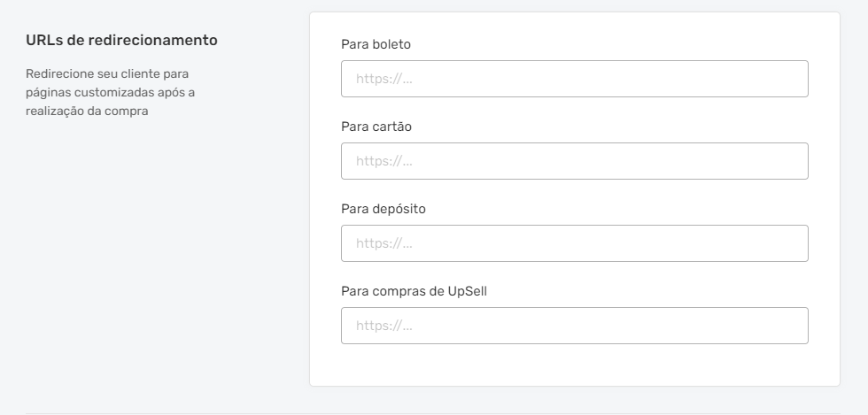The image size is (868, 415).
Task: Click the "realização da compra" text line
Action: tap(87, 111)
